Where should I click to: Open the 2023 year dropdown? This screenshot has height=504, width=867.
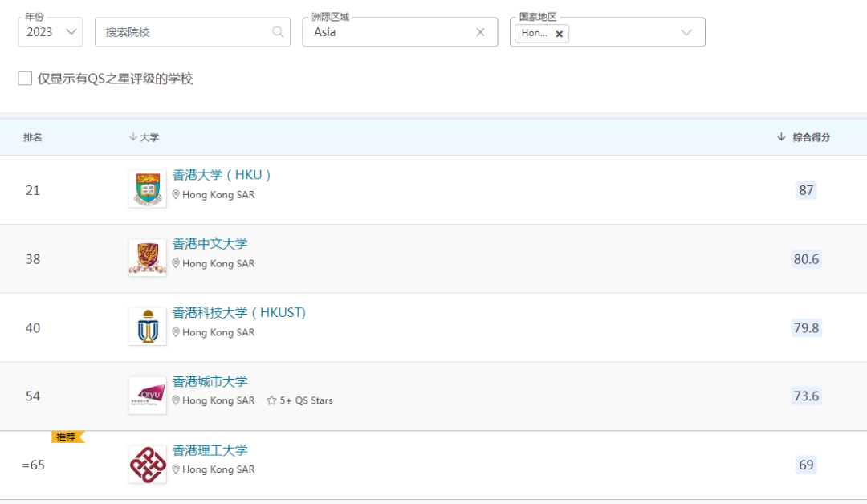pos(51,32)
